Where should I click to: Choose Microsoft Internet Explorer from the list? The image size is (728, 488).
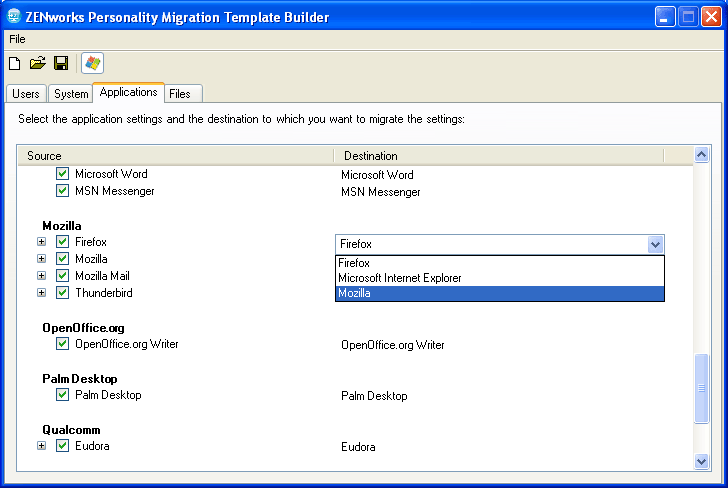(400, 278)
